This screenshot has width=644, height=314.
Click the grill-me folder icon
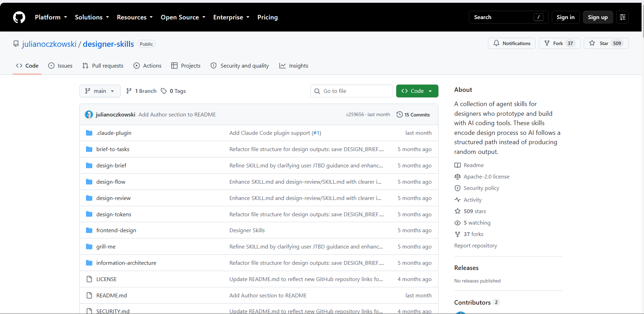pyautogui.click(x=89, y=247)
